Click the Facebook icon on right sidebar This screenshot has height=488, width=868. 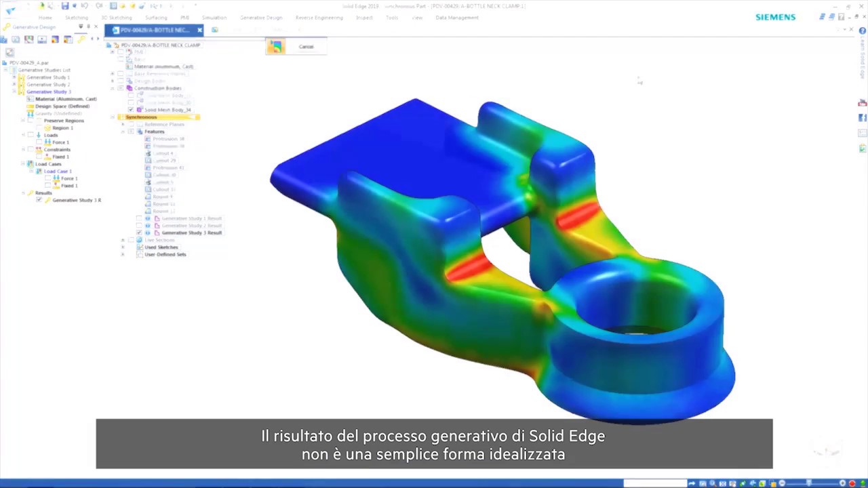pyautogui.click(x=863, y=118)
